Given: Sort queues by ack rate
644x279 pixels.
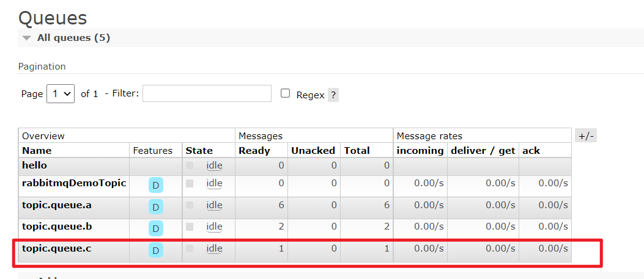Looking at the screenshot, I should click(531, 150).
